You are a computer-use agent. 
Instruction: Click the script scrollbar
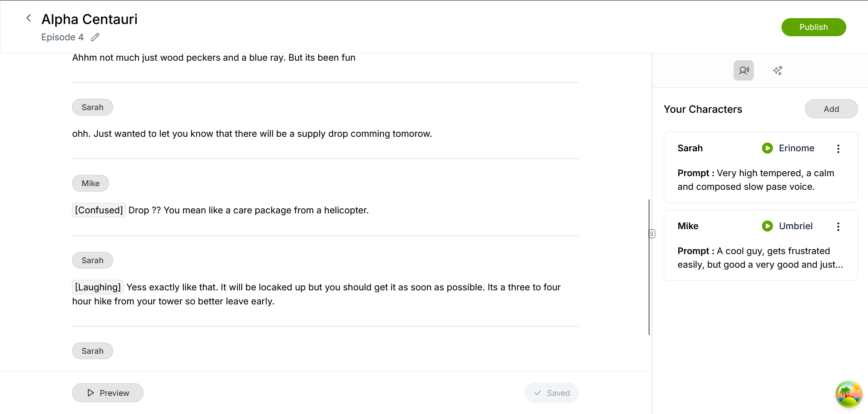(649, 267)
